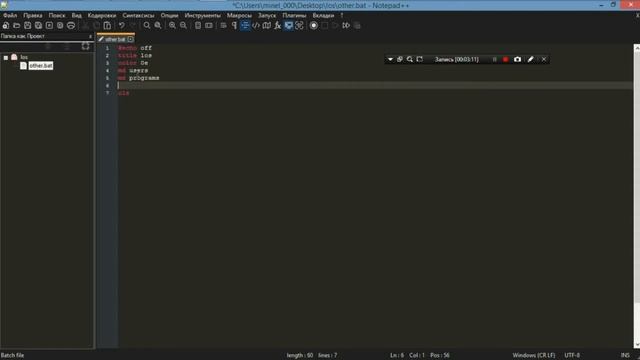Toggle the Folder as Workspace toolbar icon
Screen dimensions: 640x360
point(289,26)
